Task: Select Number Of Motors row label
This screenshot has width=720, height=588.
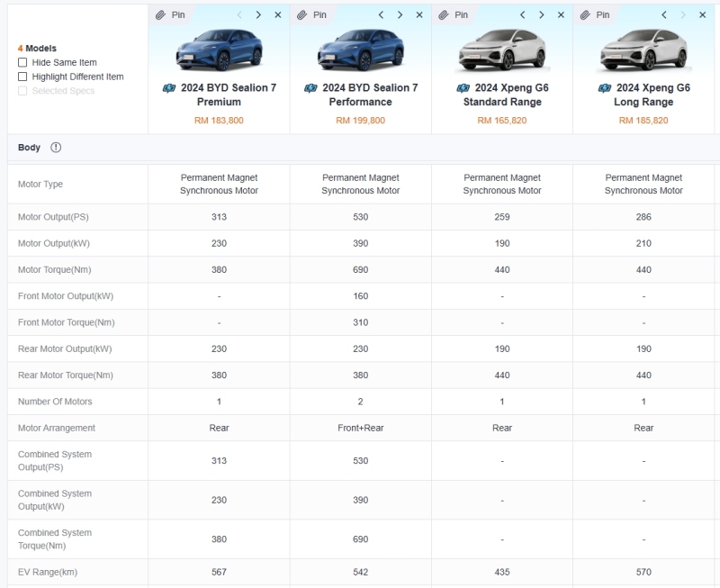Action: click(x=55, y=402)
